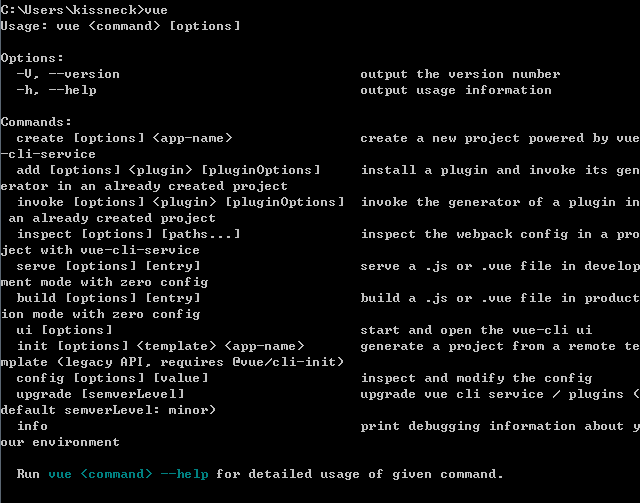Image resolution: width=640 pixels, height=503 pixels.
Task: Select the --help option text
Action: 72,90
